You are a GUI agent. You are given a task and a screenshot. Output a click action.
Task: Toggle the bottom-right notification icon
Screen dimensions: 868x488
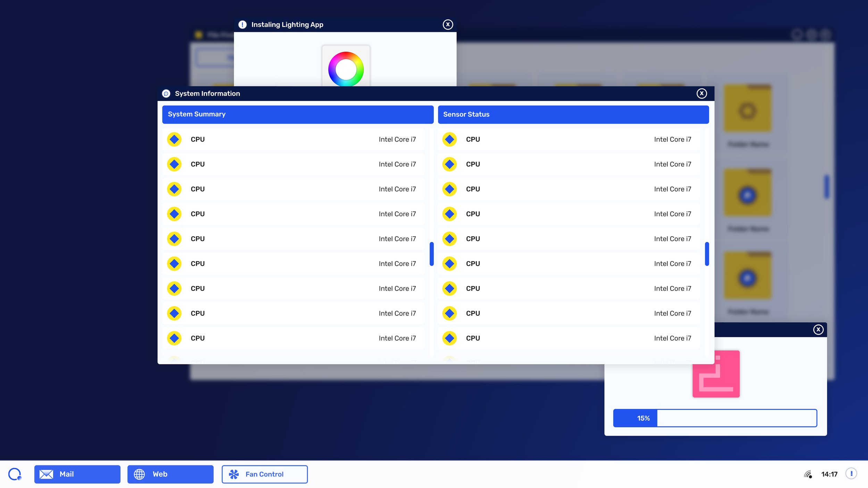[x=852, y=474]
